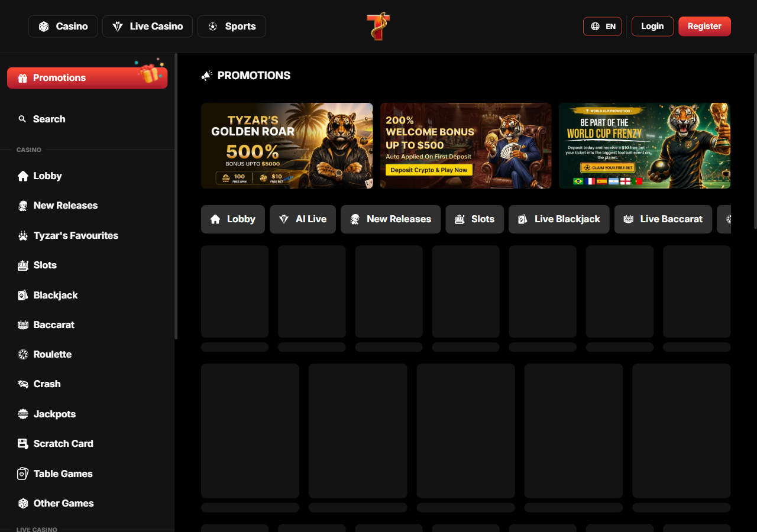Select the Lobby category tab
Viewport: 757px width, 532px height.
point(233,219)
